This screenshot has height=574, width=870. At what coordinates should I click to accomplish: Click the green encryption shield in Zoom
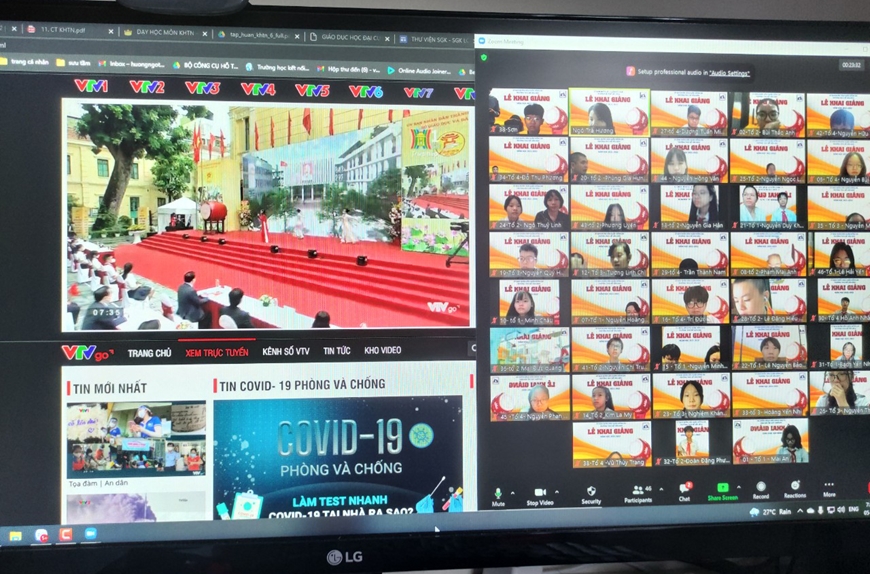pos(484,58)
